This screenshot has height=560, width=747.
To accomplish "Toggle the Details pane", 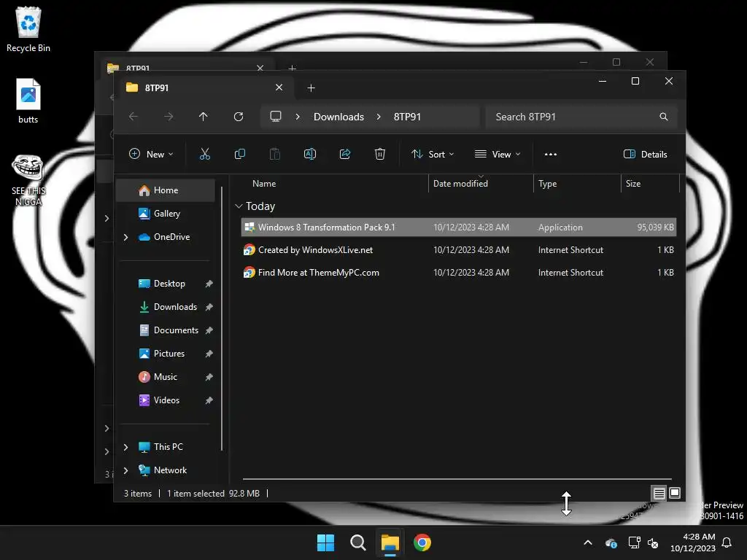I will click(x=646, y=155).
